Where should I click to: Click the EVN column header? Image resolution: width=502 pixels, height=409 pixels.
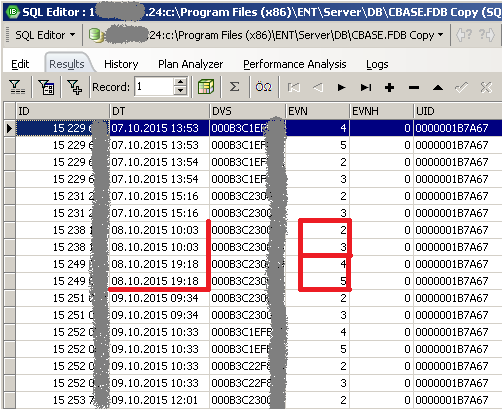(317, 111)
